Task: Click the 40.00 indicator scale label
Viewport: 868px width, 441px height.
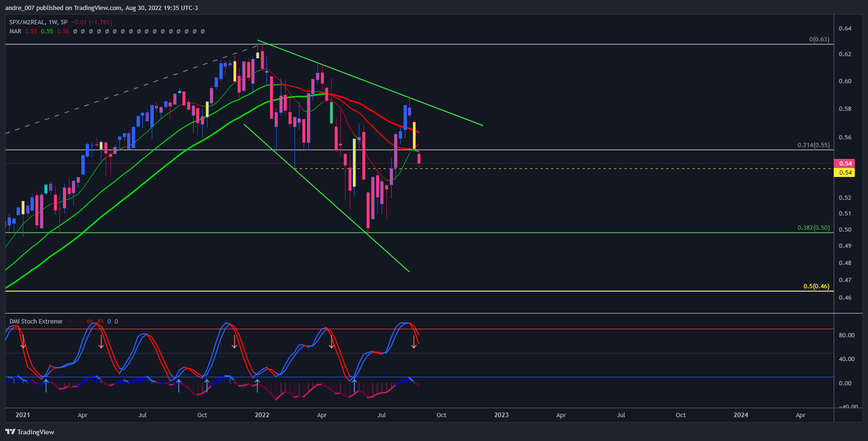Action: (847, 359)
